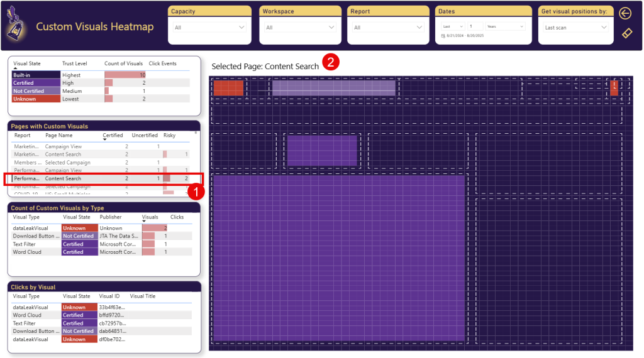The height and width of the screenshot is (358, 644).
Task: Click the Custom Visuals Heatmap logo
Action: (x=16, y=26)
